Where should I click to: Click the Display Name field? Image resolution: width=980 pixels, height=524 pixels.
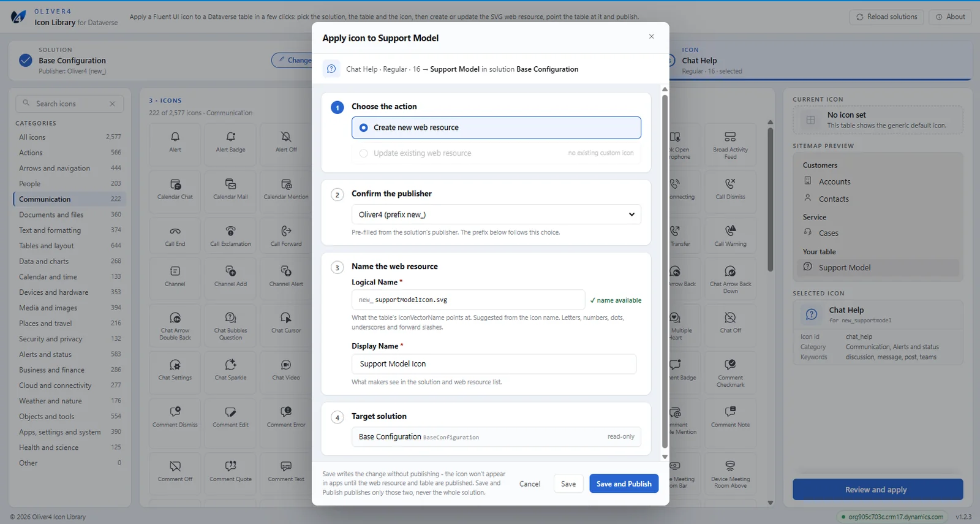(494, 364)
